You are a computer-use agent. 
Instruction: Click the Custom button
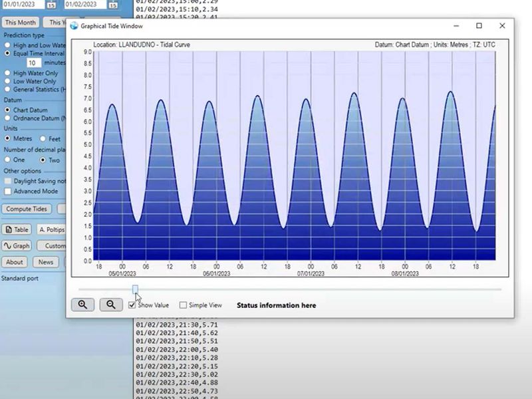click(51, 245)
